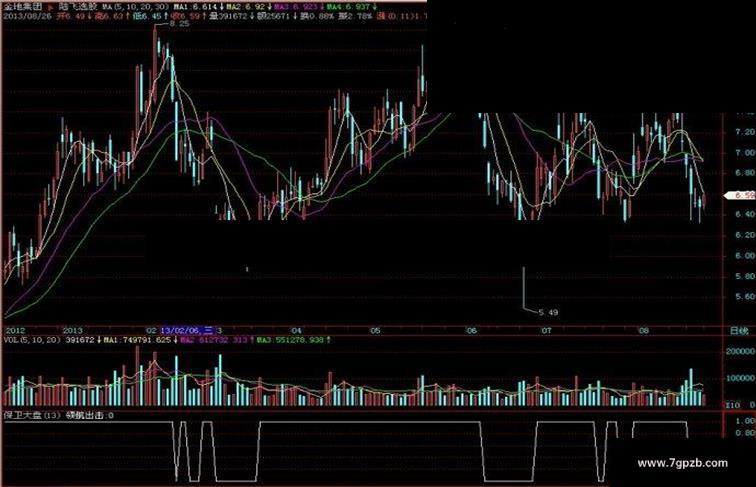
Task: Click the 陆飞选股 indicator label
Action: point(76,7)
